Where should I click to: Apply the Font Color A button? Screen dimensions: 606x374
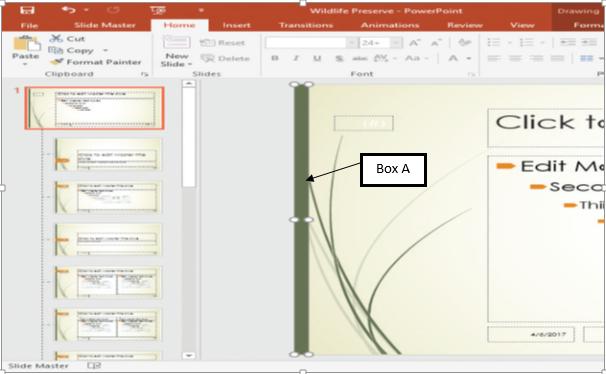click(453, 58)
